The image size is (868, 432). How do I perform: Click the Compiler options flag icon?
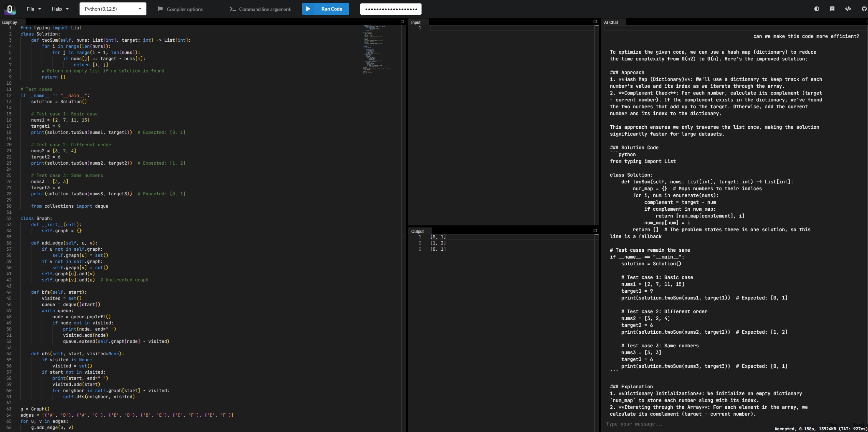point(160,9)
